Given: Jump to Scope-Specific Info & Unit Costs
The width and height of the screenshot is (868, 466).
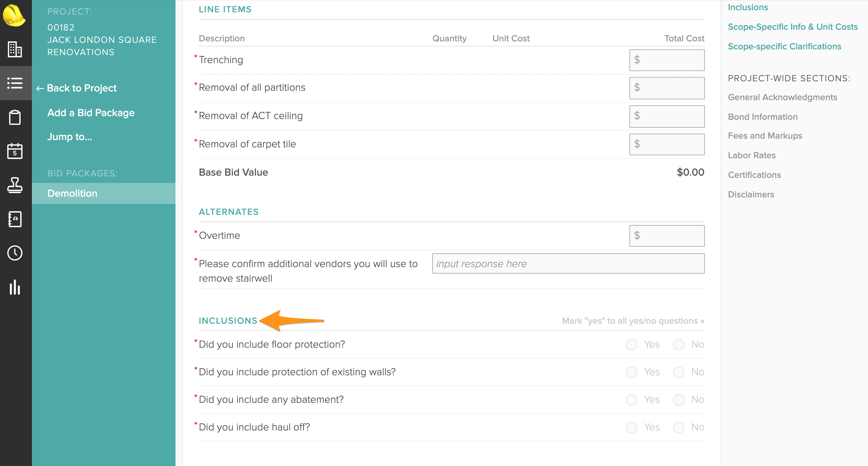Looking at the screenshot, I should 793,27.
